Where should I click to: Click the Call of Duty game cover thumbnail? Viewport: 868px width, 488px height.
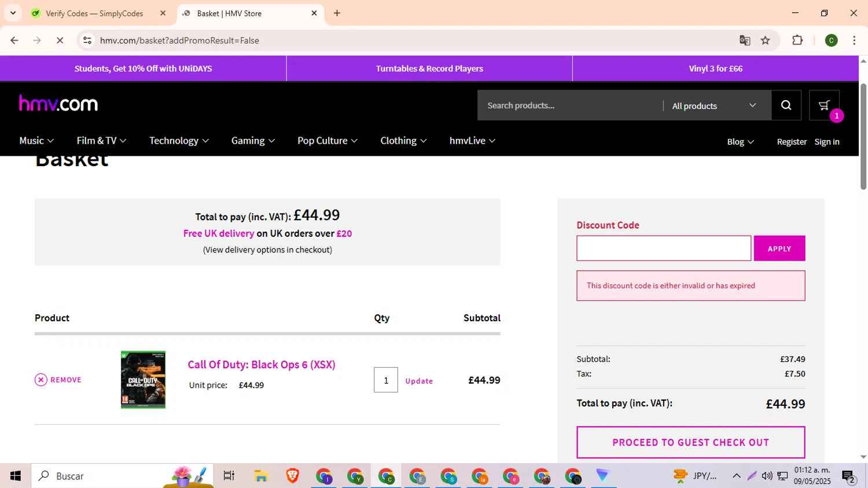pyautogui.click(x=143, y=380)
